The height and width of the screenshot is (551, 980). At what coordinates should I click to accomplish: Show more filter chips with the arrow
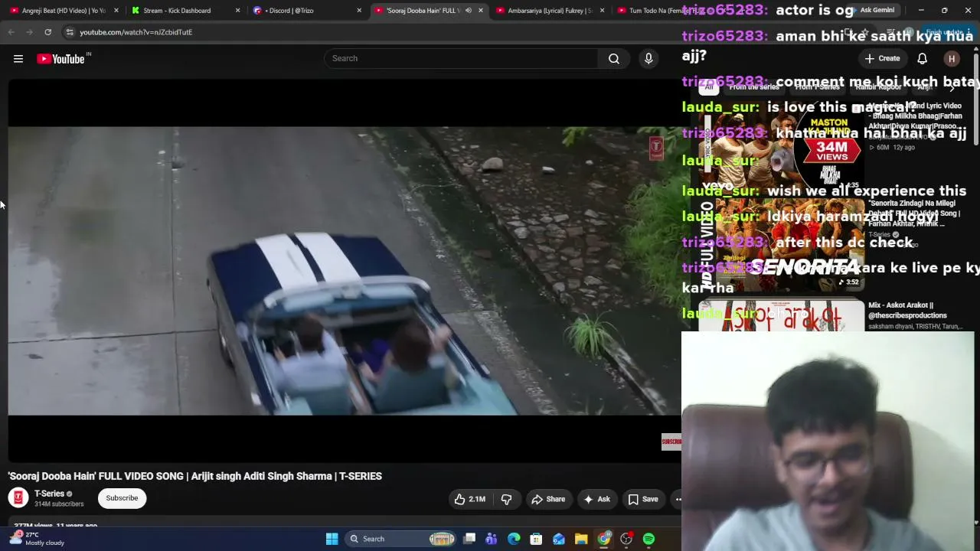click(952, 87)
